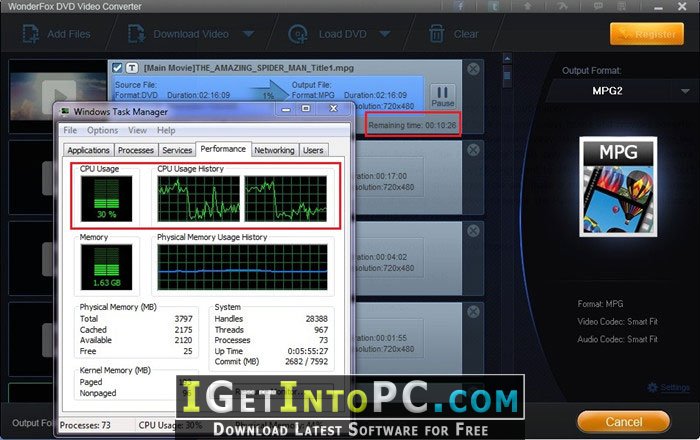This screenshot has height=440, width=700.
Task: Click the Commit value 2682 / 7592
Action: [306, 361]
